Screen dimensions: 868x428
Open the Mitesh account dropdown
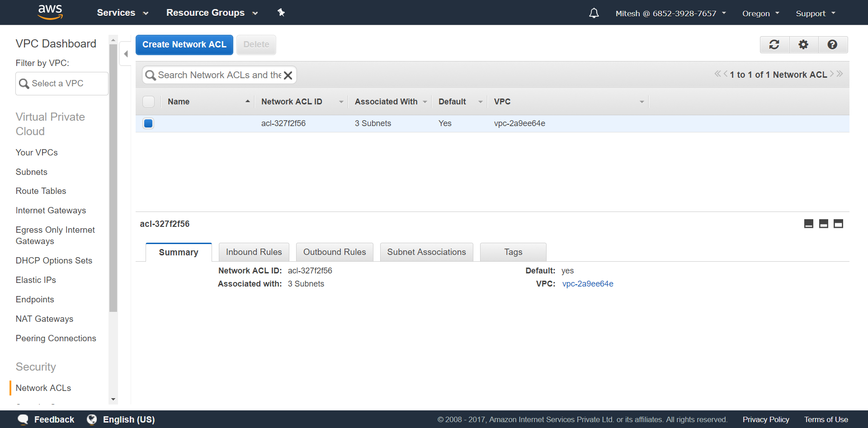click(671, 14)
